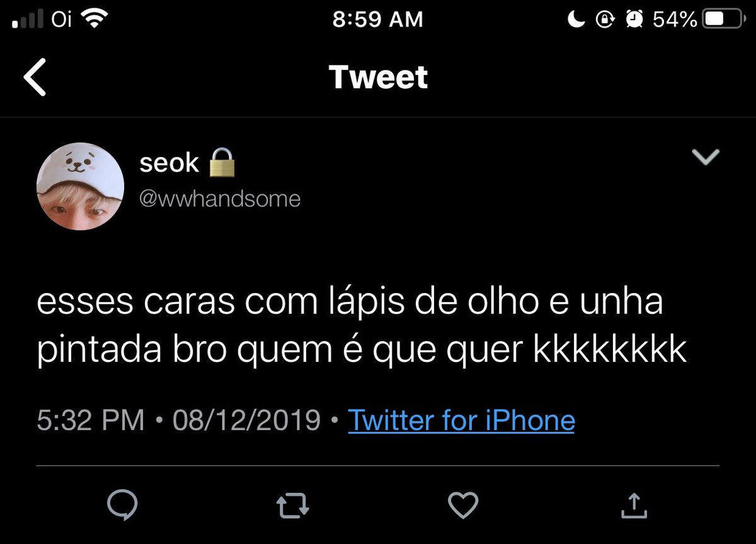Open the reply speech bubble icon

[x=122, y=504]
